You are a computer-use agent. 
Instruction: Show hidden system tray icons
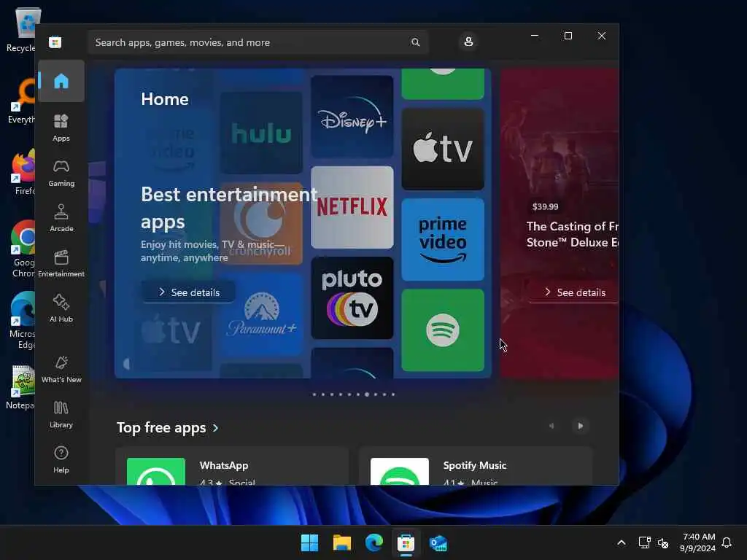click(622, 542)
